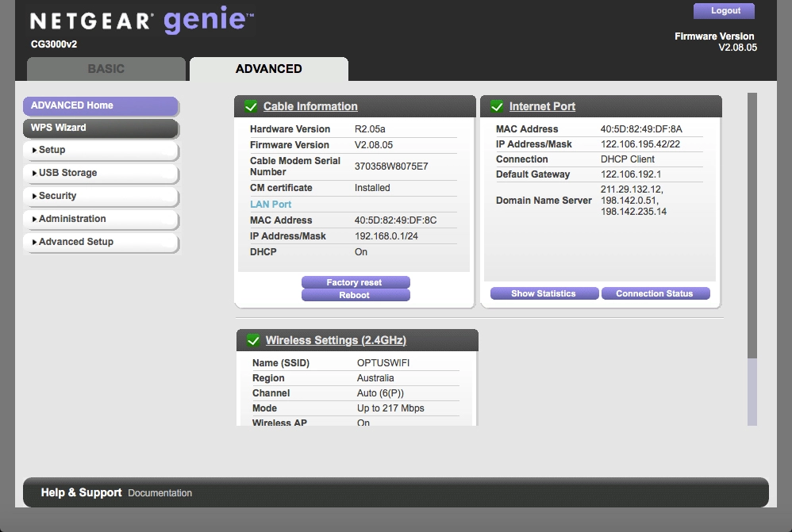Click the CM certificate value Installed

point(372,188)
